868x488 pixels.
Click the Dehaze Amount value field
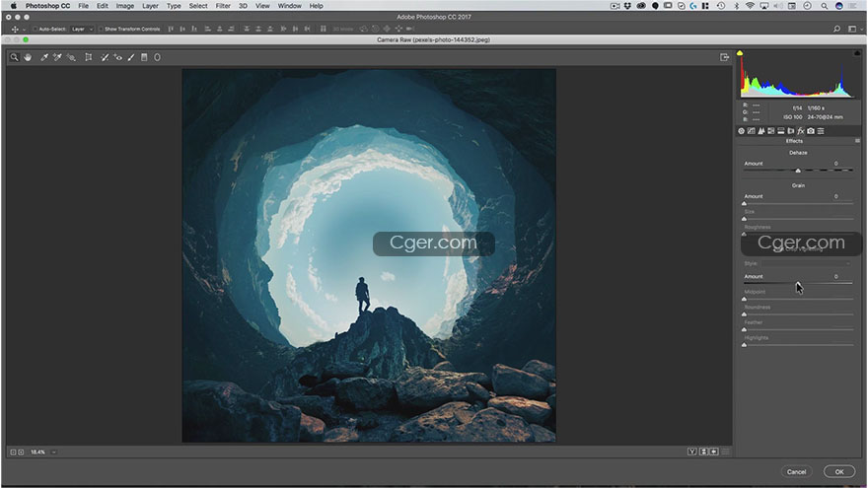tap(835, 164)
